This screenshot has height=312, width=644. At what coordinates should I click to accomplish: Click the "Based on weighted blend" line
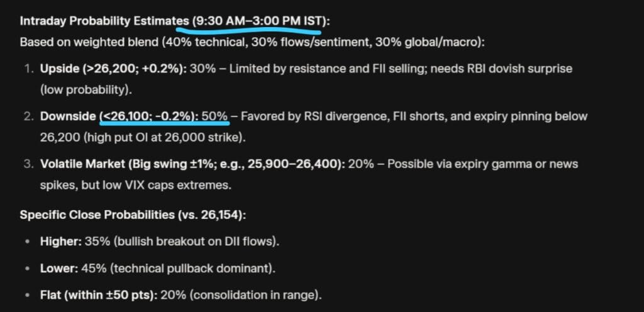[x=75, y=42]
